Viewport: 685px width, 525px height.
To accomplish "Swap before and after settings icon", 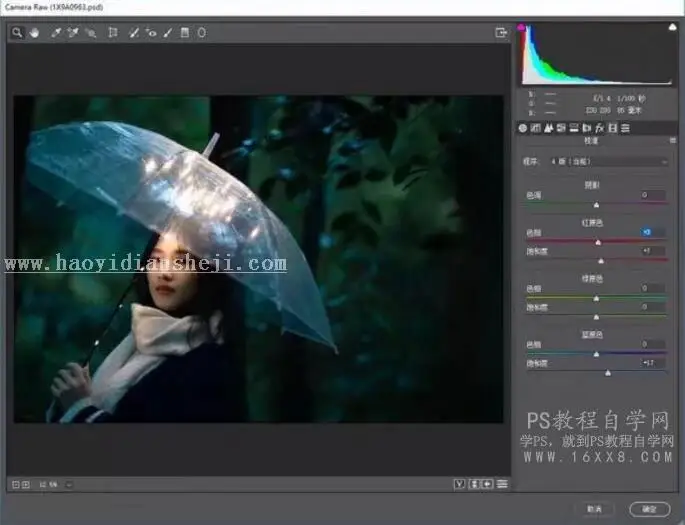I will click(474, 484).
